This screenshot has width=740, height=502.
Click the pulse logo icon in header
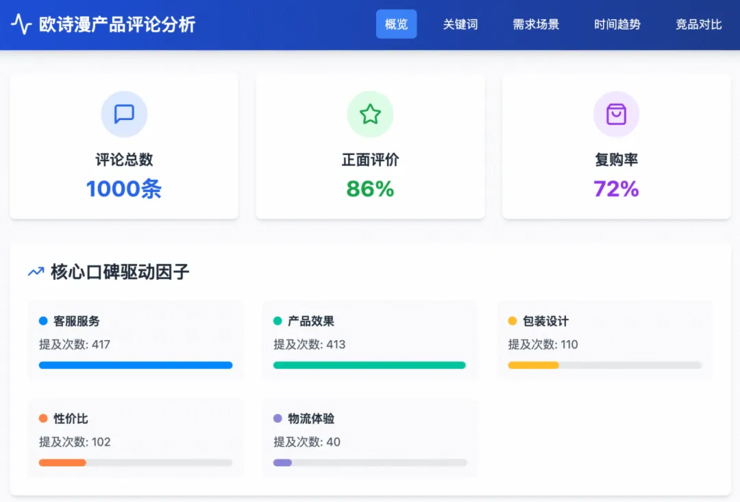[x=21, y=24]
